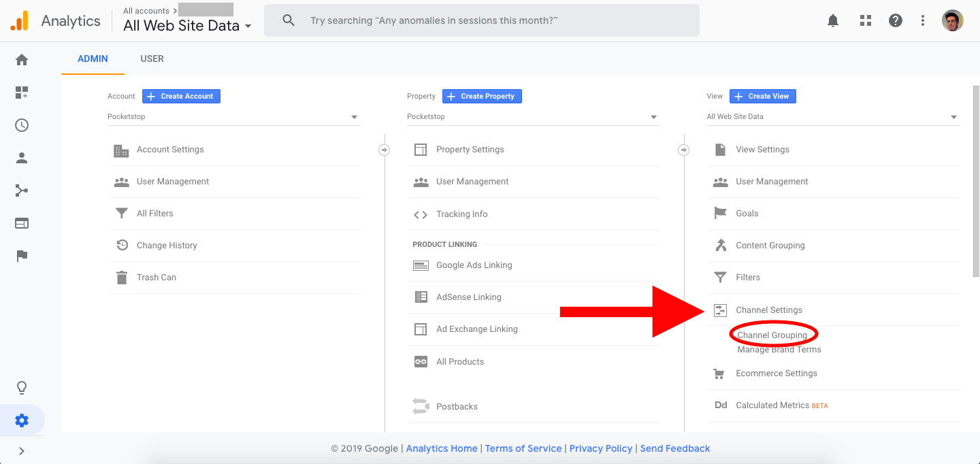Select the Customization icon in the left sidebar

coord(21,93)
